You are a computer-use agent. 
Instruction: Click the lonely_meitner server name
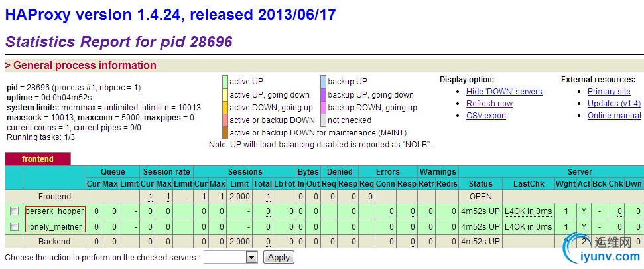click(54, 226)
